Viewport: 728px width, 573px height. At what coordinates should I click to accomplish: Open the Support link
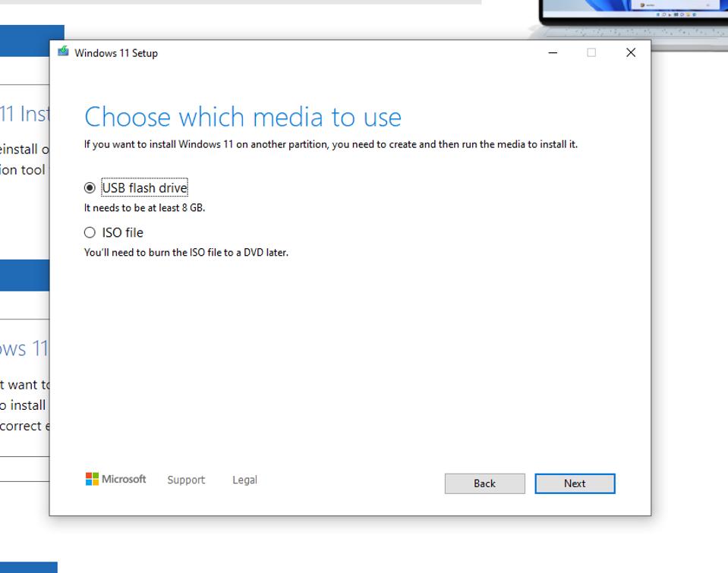click(x=186, y=480)
